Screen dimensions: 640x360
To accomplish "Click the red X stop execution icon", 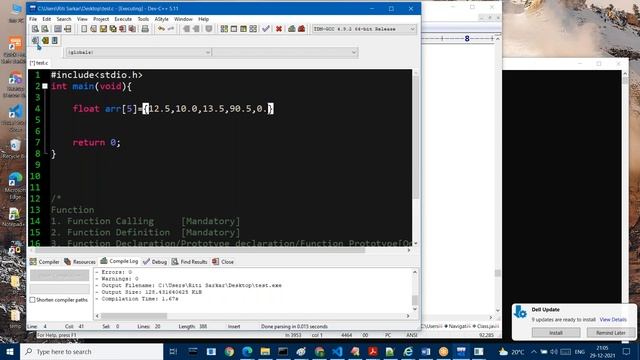I will (x=279, y=29).
